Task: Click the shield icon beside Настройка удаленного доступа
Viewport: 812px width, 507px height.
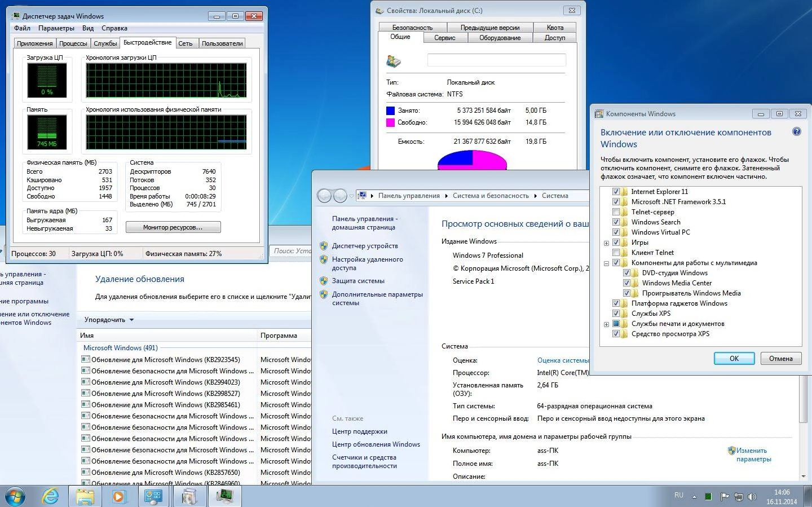Action: 324,259
